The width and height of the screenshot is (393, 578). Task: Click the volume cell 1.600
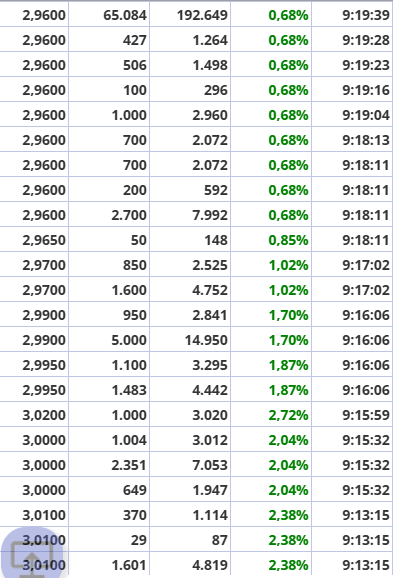[109, 290]
